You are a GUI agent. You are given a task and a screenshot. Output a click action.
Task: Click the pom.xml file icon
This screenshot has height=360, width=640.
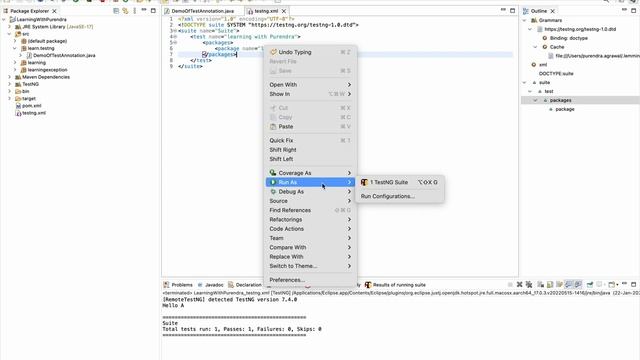point(18,106)
